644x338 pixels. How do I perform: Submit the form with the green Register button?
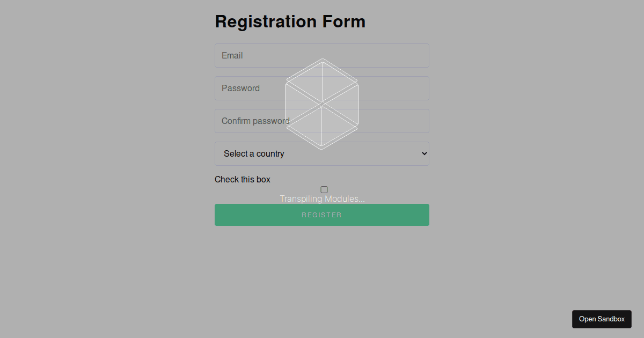[322, 215]
